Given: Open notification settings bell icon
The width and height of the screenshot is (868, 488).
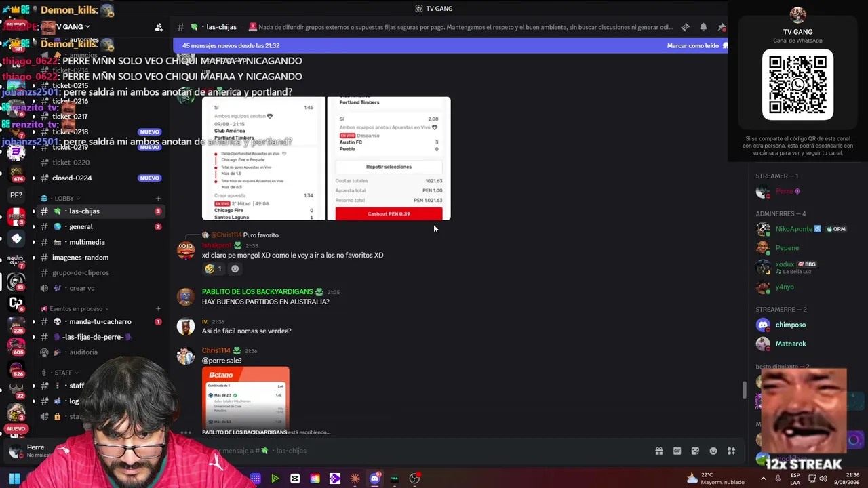Looking at the screenshot, I should pyautogui.click(x=703, y=27).
